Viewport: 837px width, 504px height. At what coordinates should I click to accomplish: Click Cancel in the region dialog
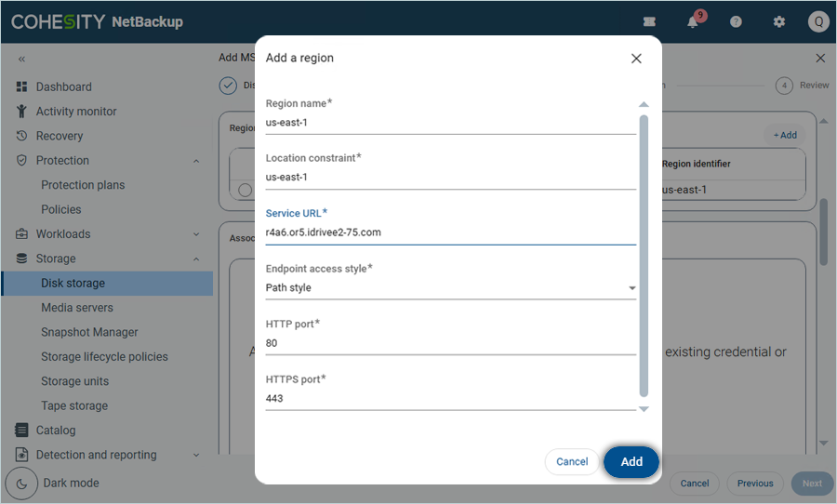(572, 462)
